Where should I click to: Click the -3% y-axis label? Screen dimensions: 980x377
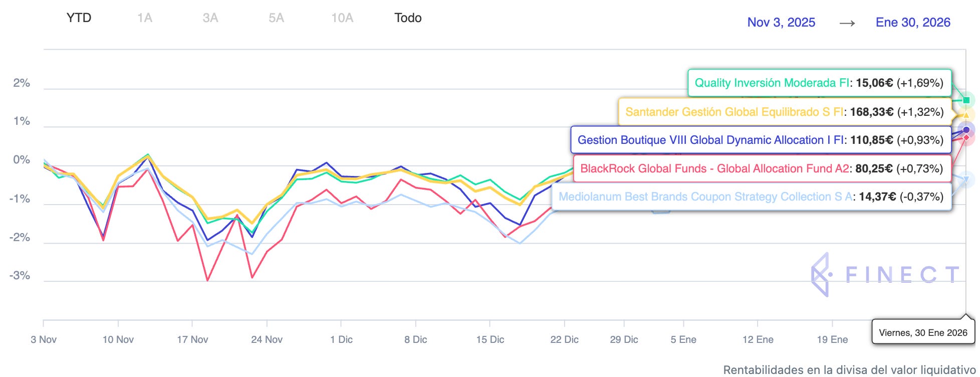tap(20, 276)
